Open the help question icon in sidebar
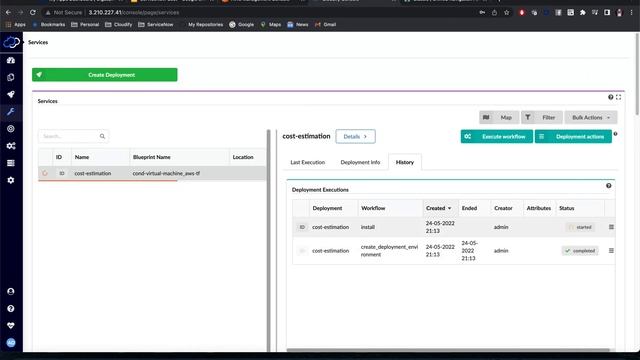640x360 pixels. click(x=11, y=309)
